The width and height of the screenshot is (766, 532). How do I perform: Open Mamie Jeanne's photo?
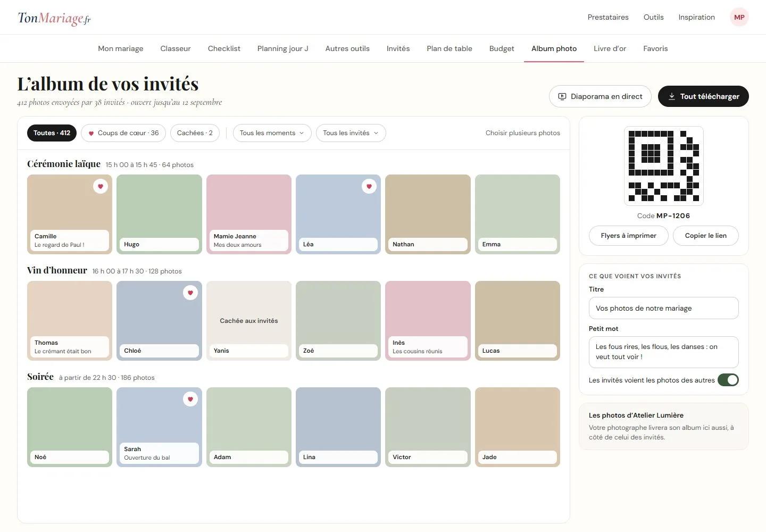point(249,214)
